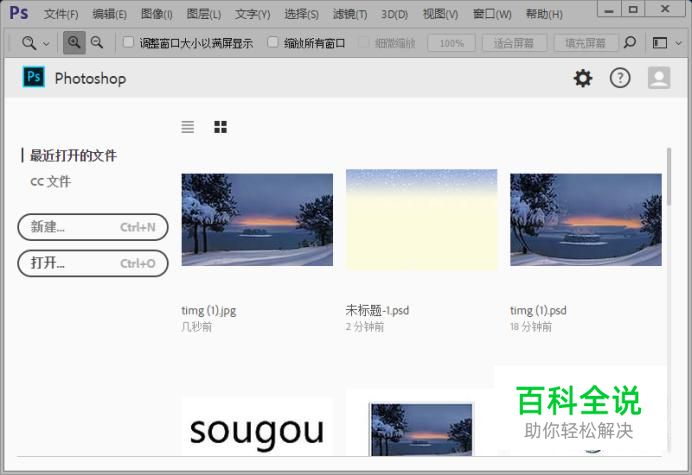Click the 新建... Ctrl+N button
The image size is (692, 475).
pos(93,227)
